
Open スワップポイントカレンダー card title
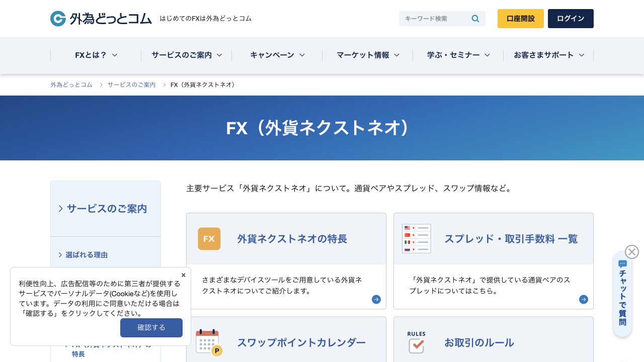[x=301, y=342]
